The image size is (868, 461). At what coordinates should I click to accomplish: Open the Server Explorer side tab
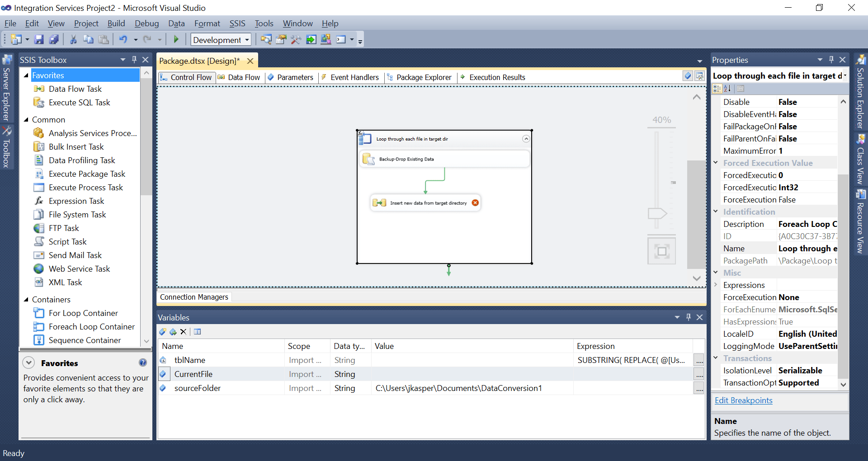[6, 89]
